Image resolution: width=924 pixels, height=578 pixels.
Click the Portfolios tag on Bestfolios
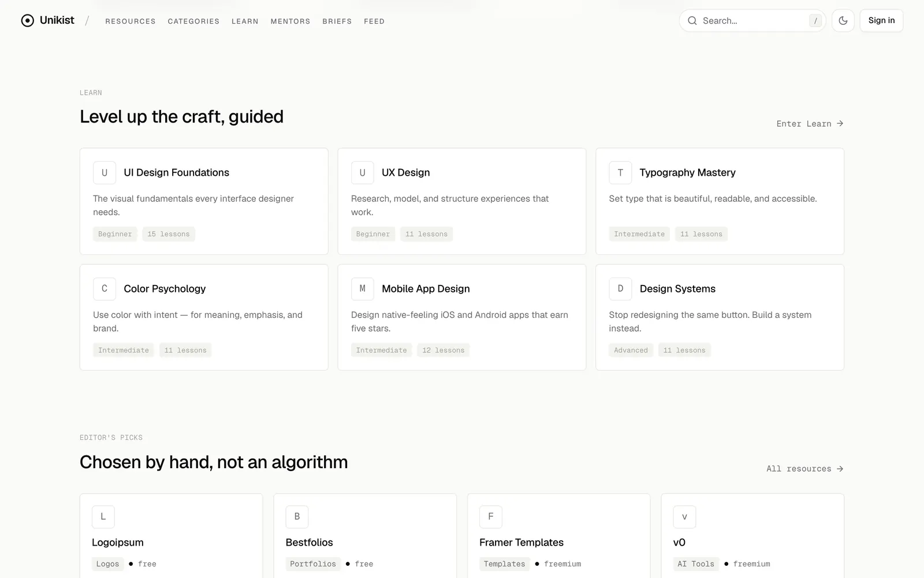click(x=313, y=564)
